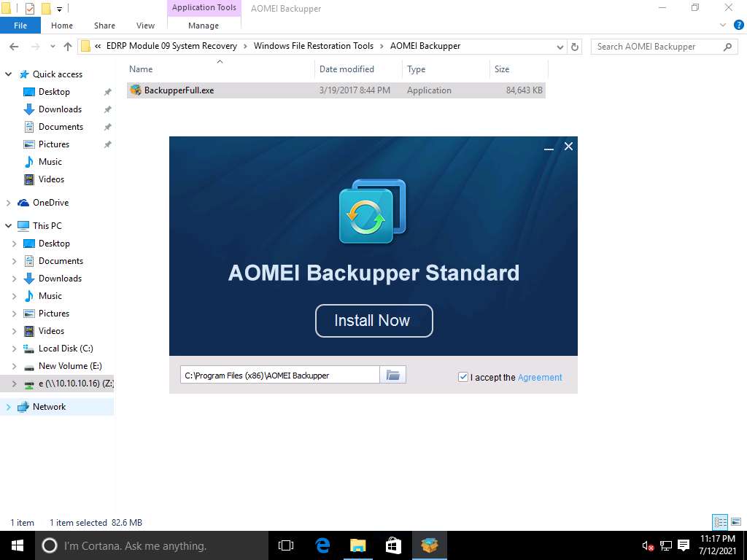Open Music under Quick access

(50, 162)
